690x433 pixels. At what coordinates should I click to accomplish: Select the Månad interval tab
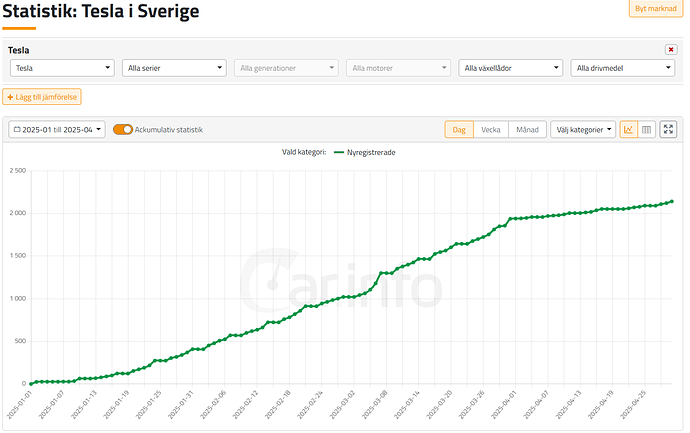[x=527, y=129]
